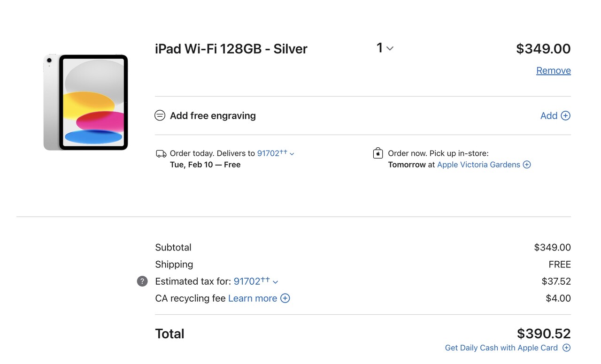
Task: Open the quantity dropdown showing 1
Action: click(x=385, y=48)
